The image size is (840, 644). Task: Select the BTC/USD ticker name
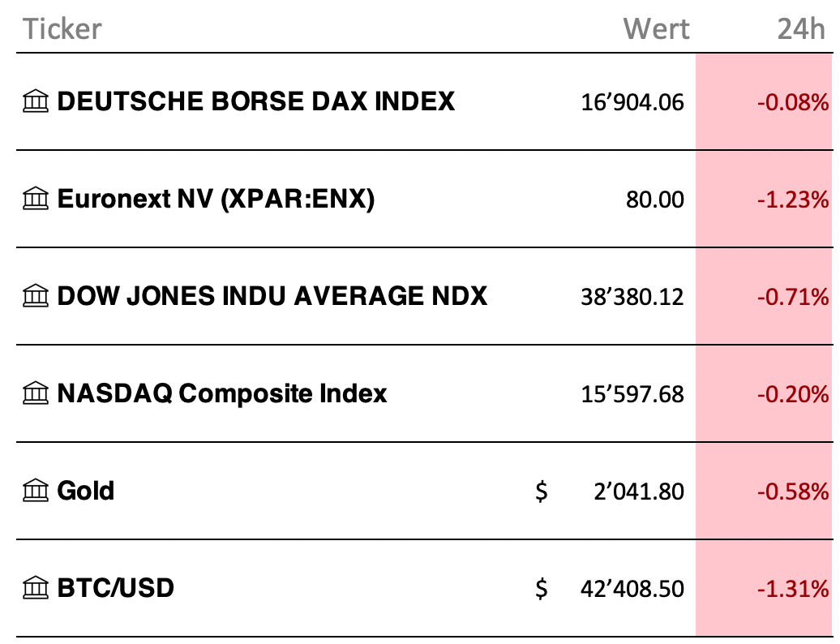tap(116, 588)
